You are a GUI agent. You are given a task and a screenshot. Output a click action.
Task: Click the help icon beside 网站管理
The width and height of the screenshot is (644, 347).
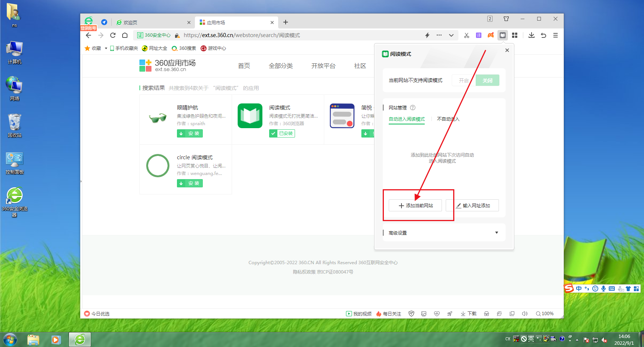click(x=413, y=108)
